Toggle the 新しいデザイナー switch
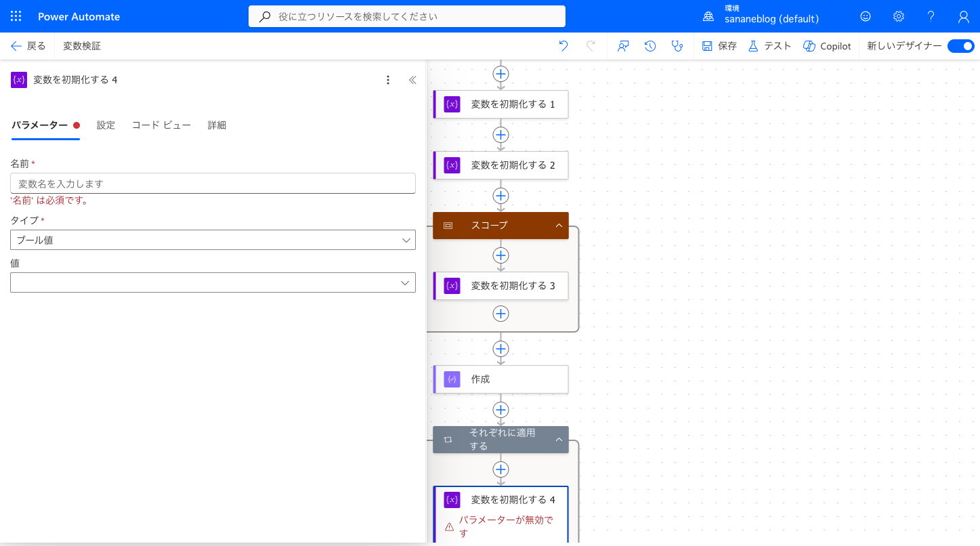The width and height of the screenshot is (980, 546). click(x=960, y=46)
